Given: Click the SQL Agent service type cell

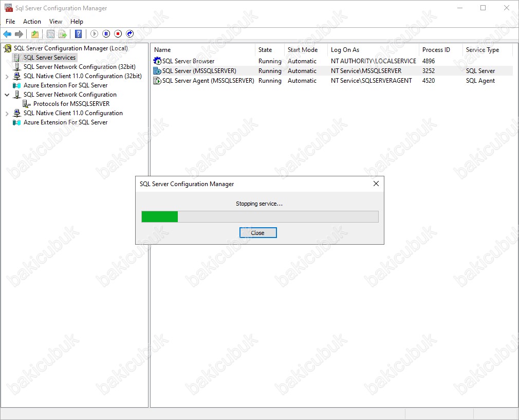Looking at the screenshot, I should coord(480,81).
